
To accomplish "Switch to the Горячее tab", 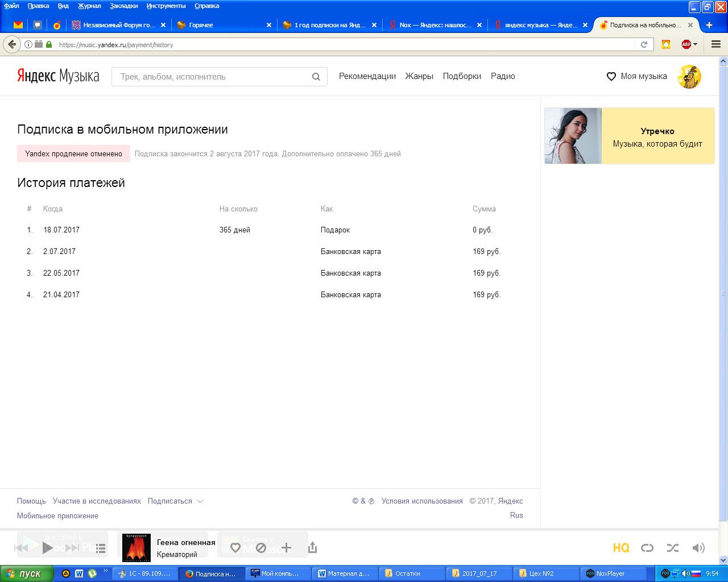I will click(x=224, y=25).
